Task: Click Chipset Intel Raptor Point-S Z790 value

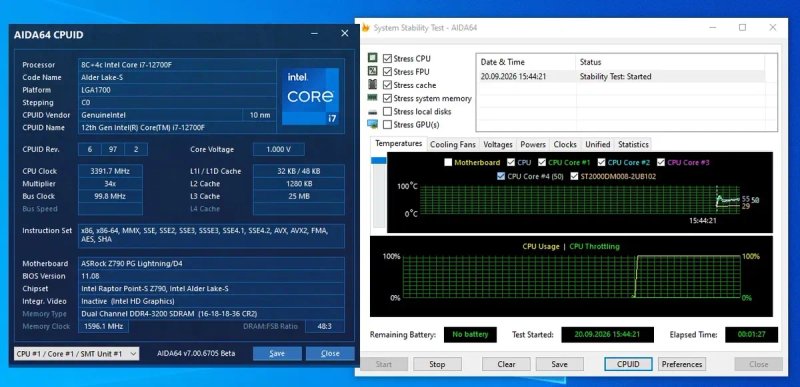Action: pyautogui.click(x=211, y=289)
